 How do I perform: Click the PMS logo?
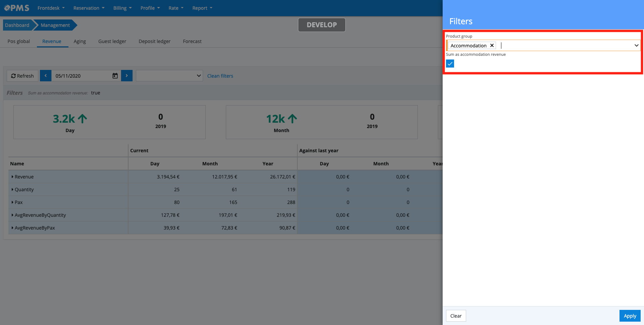pos(17,8)
